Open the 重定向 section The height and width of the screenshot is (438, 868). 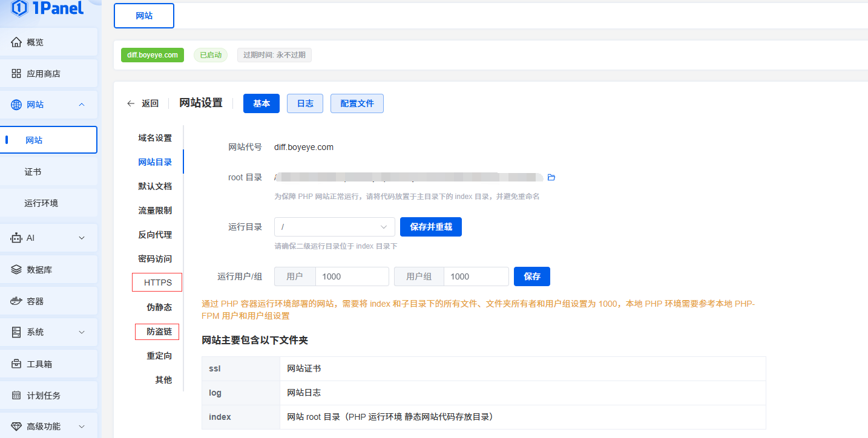(x=159, y=356)
